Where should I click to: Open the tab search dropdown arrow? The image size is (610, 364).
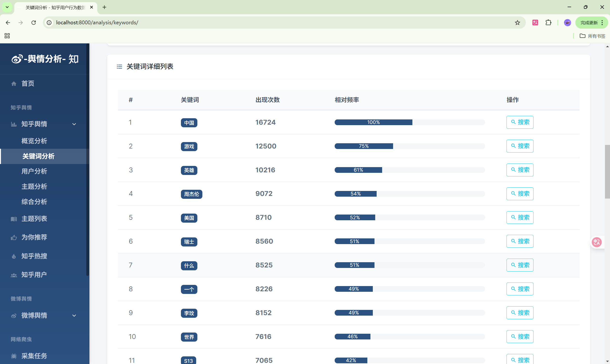coord(7,7)
